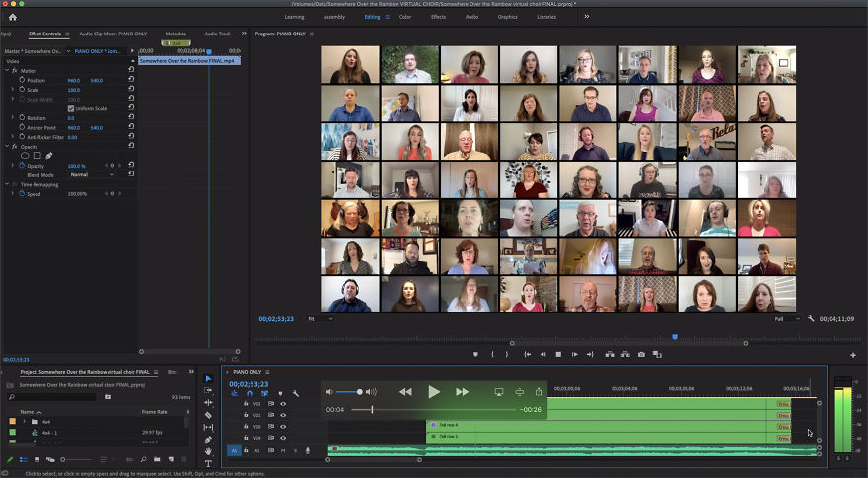Select the Pen tool in toolbox
Image resolution: width=868 pixels, height=478 pixels.
(208, 440)
